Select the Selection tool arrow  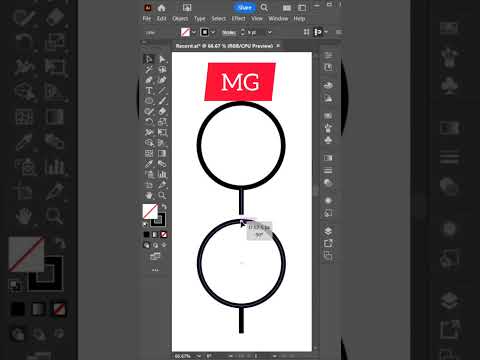coord(149,59)
